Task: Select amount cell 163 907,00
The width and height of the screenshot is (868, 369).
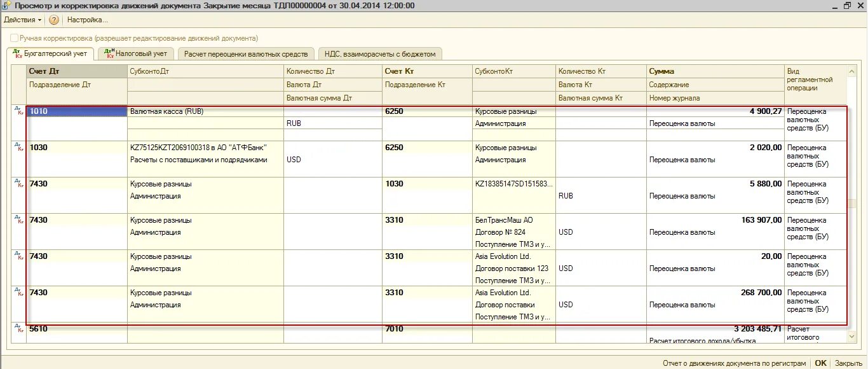Action: (715, 220)
